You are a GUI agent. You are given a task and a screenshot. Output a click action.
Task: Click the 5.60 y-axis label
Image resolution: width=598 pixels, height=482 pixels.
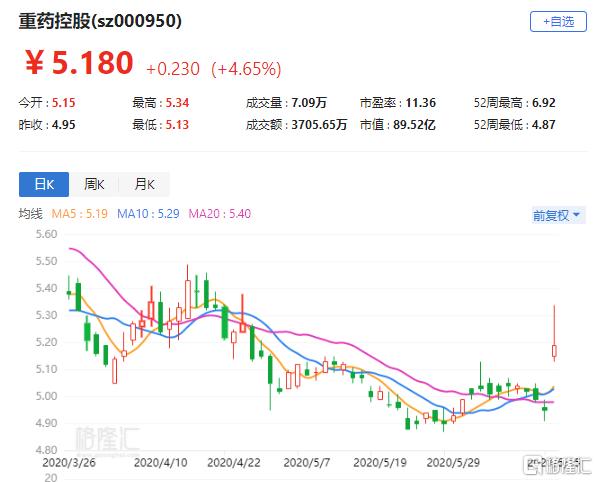click(47, 234)
